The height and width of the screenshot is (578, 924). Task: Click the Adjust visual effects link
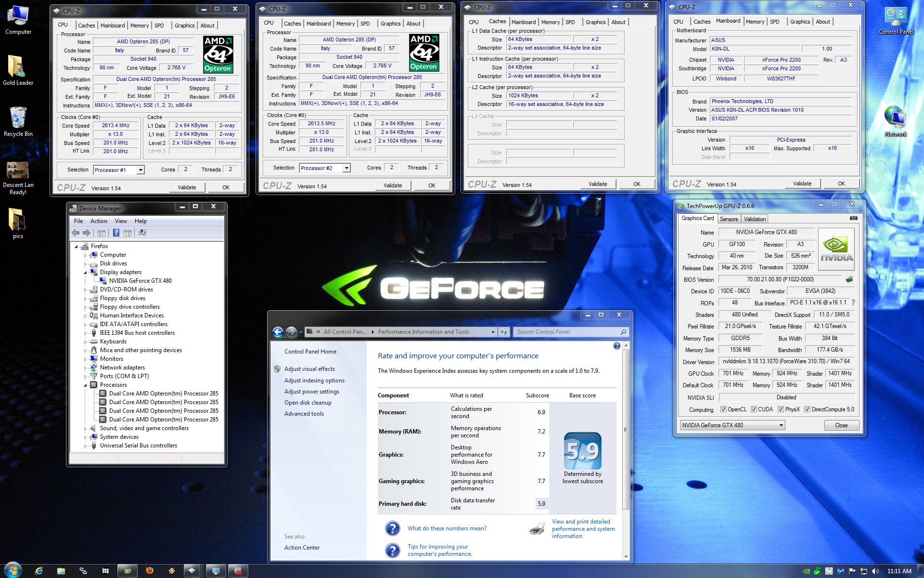pos(309,369)
